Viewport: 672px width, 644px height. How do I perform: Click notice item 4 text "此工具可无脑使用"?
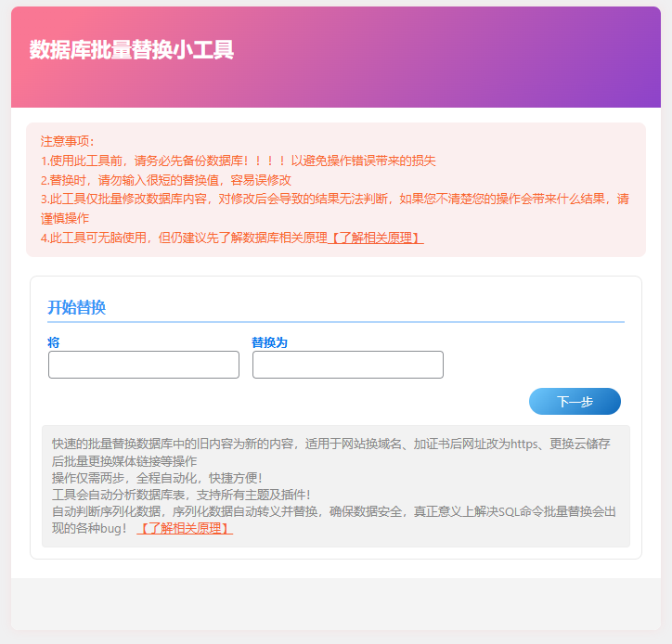pyautogui.click(x=102, y=238)
